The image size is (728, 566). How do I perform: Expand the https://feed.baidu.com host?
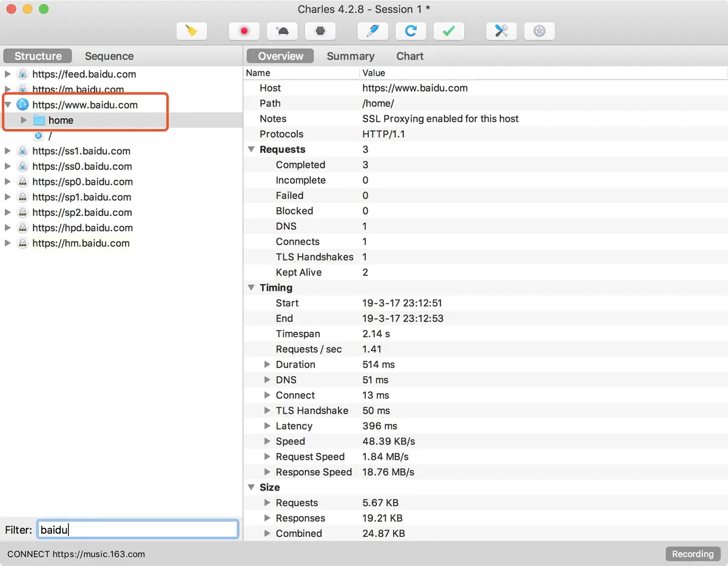pyautogui.click(x=8, y=74)
